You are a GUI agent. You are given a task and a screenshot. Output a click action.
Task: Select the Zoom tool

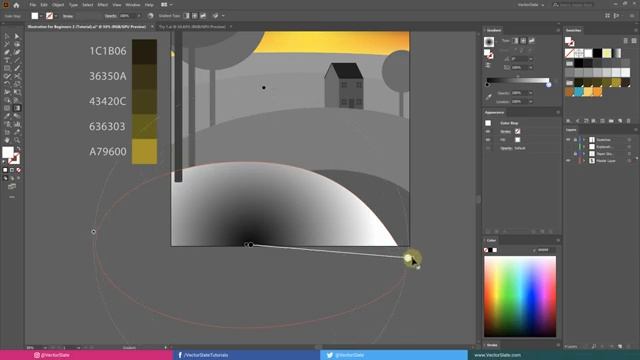click(17, 140)
